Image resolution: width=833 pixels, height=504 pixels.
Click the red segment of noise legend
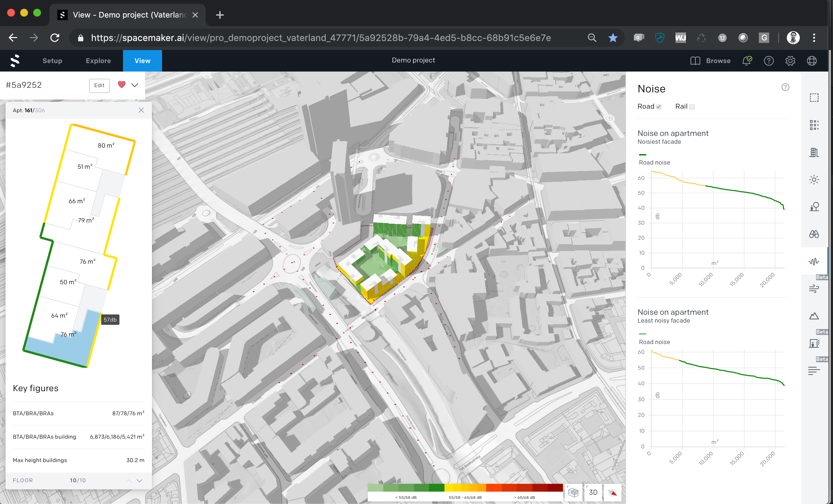pyautogui.click(x=524, y=487)
